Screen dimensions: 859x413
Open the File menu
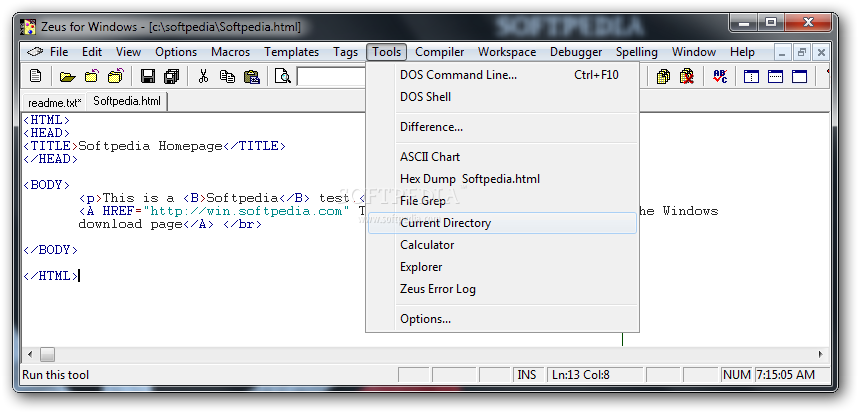point(59,52)
